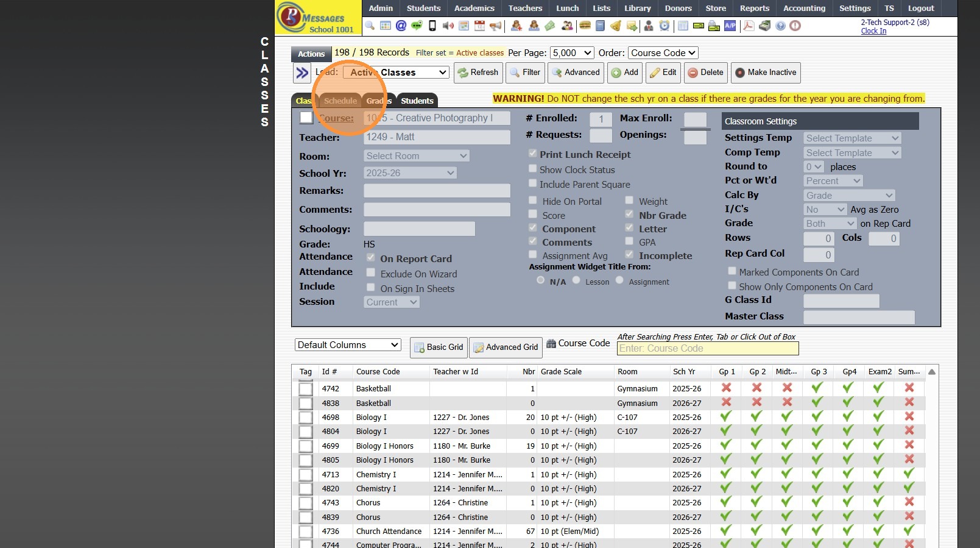Click the Enter Course Code search field
The height and width of the screenshot is (548, 980).
[707, 349]
